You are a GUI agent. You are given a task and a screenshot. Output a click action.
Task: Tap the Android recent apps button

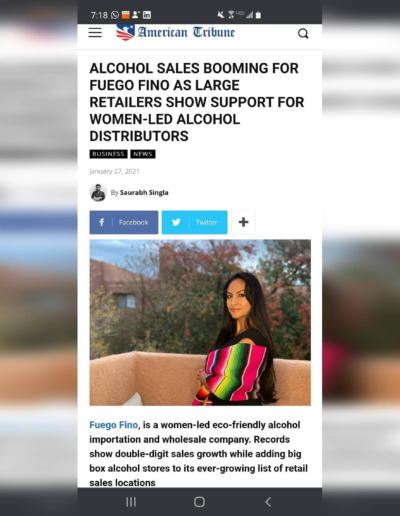tap(131, 502)
